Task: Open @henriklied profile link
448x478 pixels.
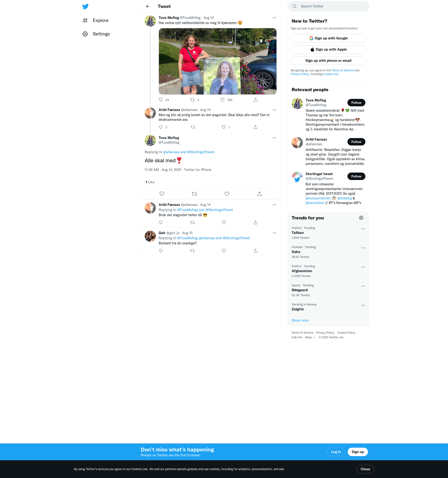Action: [x=315, y=203]
